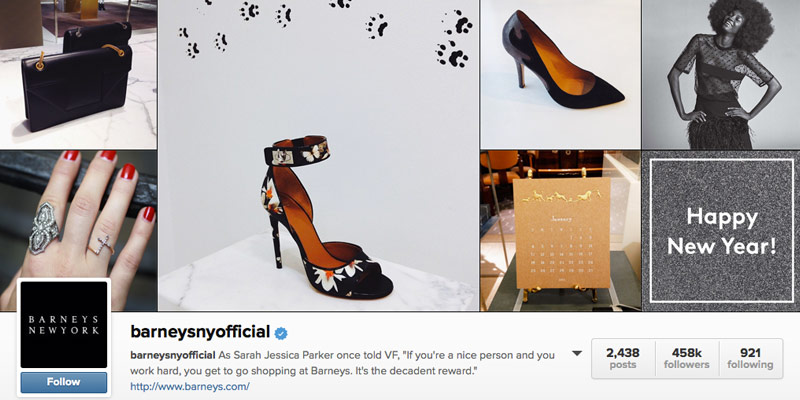Open the black handbags photo
Viewport: 800px width, 400px height.
point(78,74)
